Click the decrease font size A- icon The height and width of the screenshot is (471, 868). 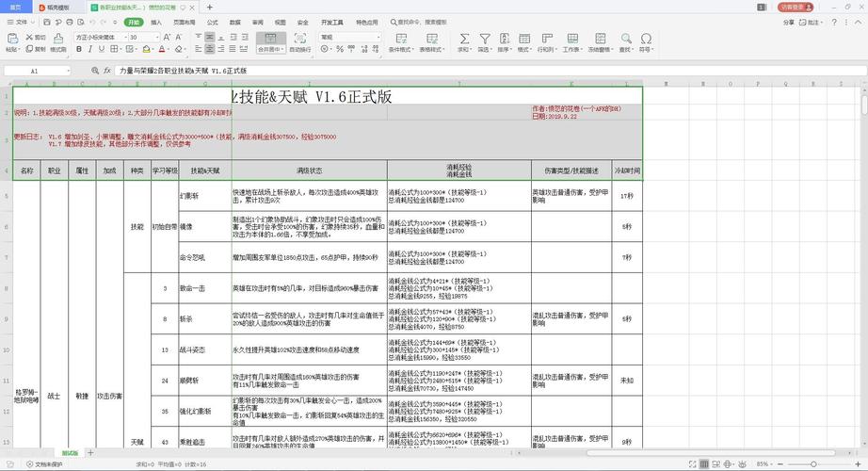point(178,37)
